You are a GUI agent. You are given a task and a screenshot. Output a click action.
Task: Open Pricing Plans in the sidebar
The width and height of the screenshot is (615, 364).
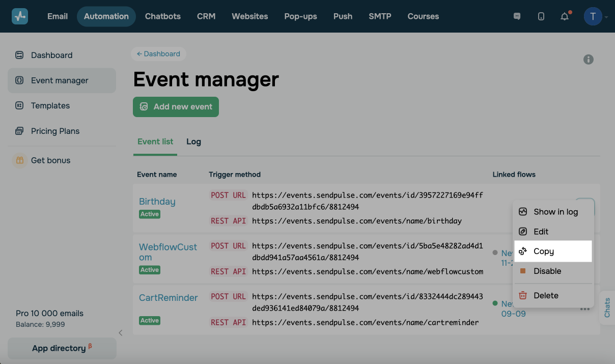point(55,131)
